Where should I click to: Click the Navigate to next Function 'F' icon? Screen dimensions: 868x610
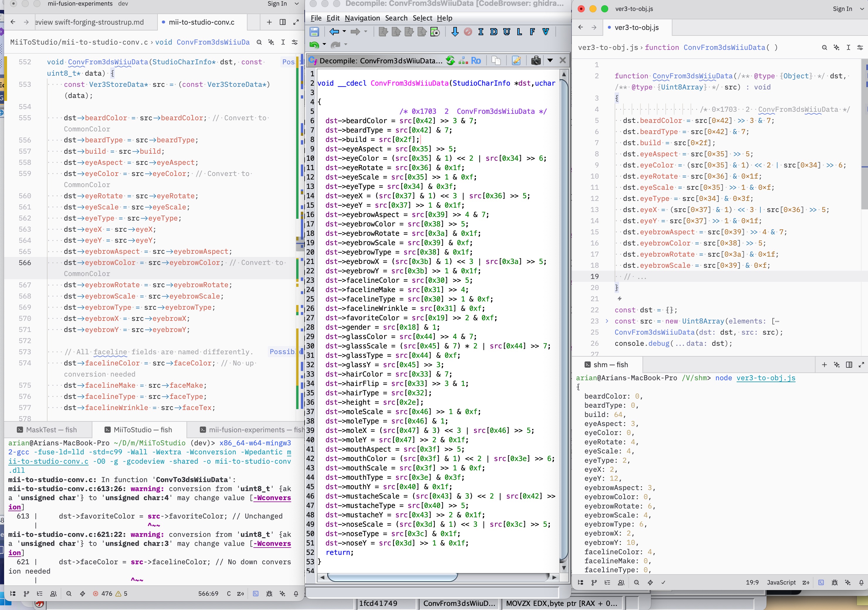[x=532, y=32]
